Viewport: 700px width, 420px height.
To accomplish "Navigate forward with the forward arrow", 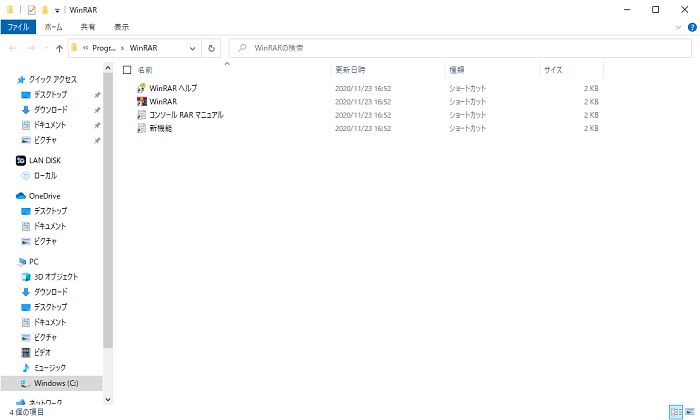I will (x=31, y=48).
